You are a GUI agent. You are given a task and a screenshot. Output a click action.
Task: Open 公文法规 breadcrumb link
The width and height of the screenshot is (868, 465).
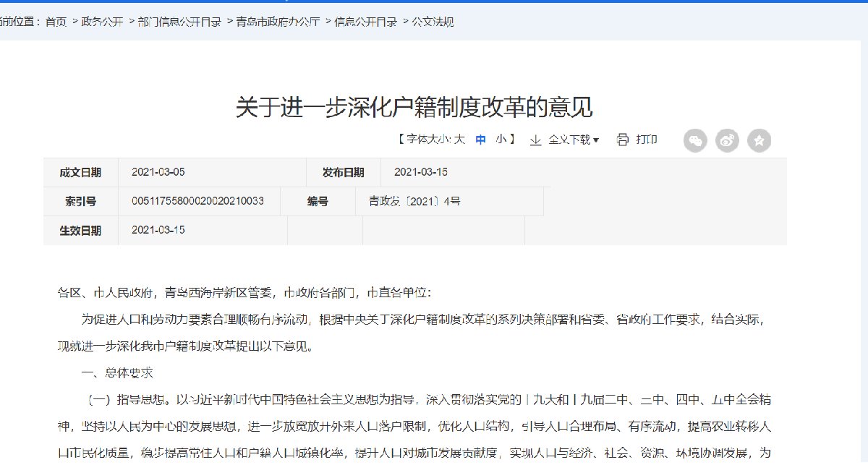433,22
